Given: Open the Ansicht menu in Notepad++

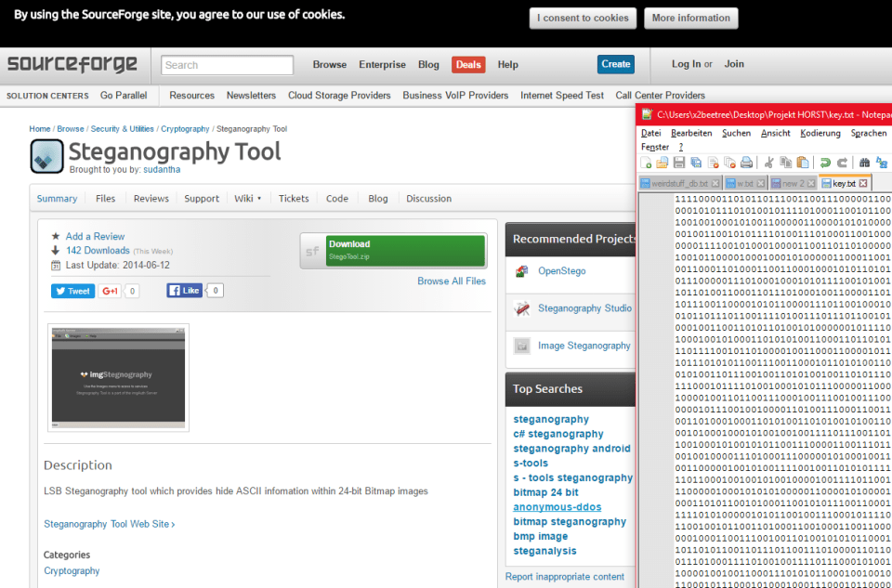Looking at the screenshot, I should 775,133.
